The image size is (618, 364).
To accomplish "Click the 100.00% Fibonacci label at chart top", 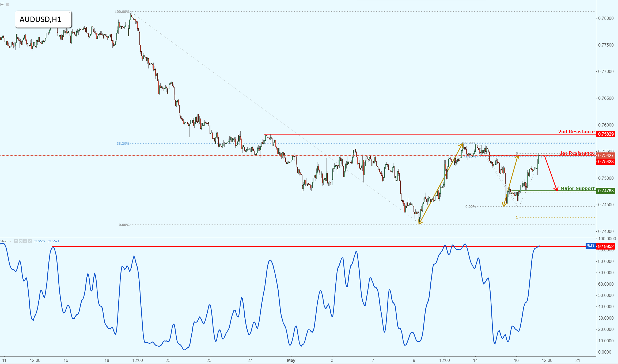I will [122, 12].
